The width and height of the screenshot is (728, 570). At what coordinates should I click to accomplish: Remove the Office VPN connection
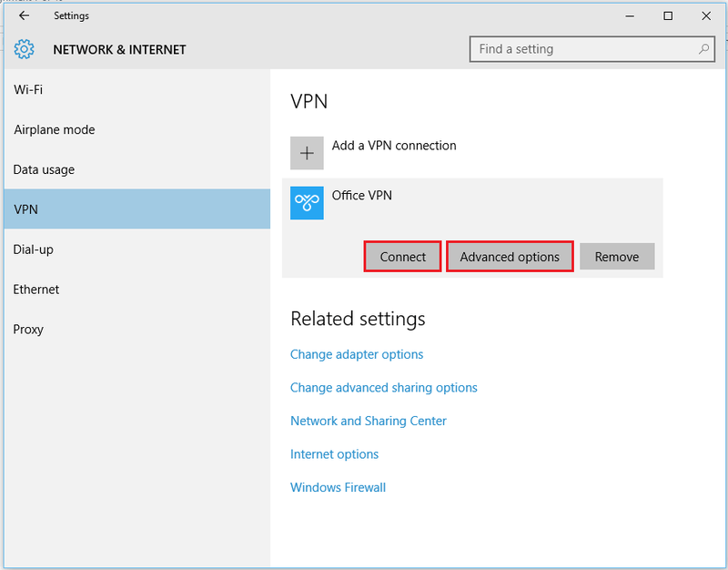pyautogui.click(x=617, y=257)
